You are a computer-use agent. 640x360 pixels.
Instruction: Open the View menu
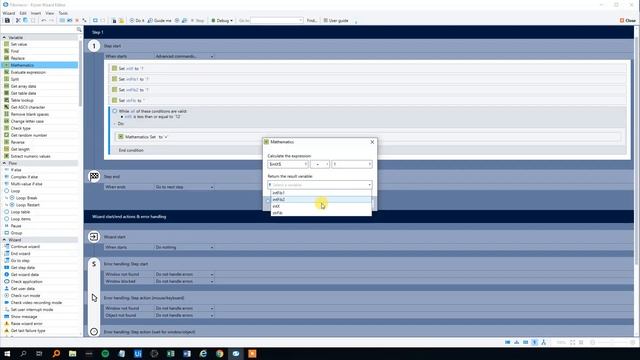click(x=50, y=13)
